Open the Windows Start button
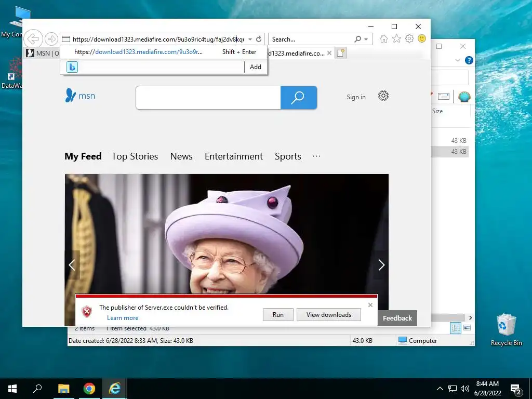532x399 pixels. (x=12, y=389)
